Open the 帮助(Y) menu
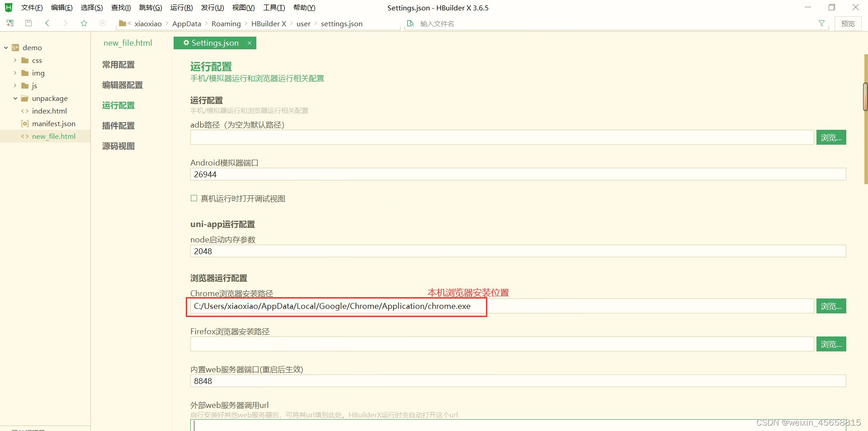This screenshot has height=431, width=868. tap(304, 8)
